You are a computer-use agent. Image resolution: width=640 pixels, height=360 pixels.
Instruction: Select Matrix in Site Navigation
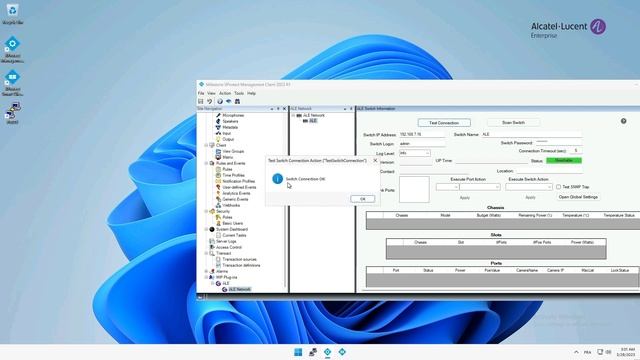pyautogui.click(x=228, y=157)
